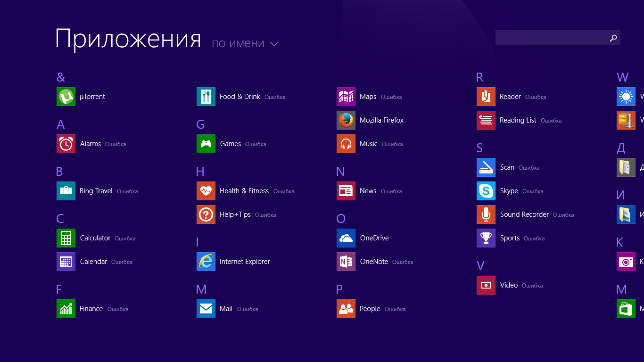The width and height of the screenshot is (644, 362).
Task: Launch the Finance chart icon
Action: click(66, 309)
